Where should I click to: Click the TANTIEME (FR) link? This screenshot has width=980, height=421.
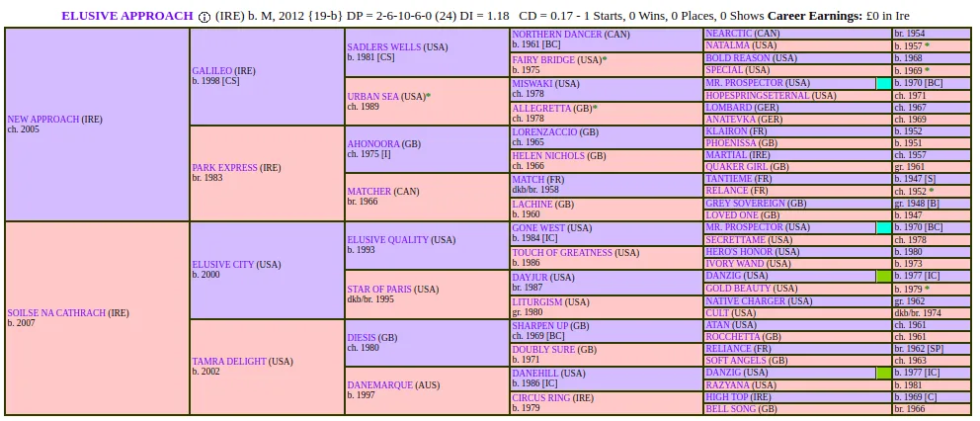coord(727,179)
